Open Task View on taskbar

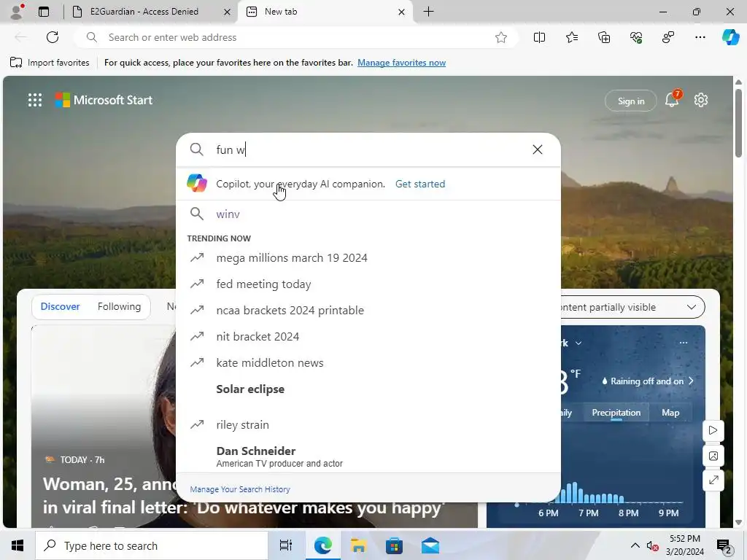tap(286, 545)
